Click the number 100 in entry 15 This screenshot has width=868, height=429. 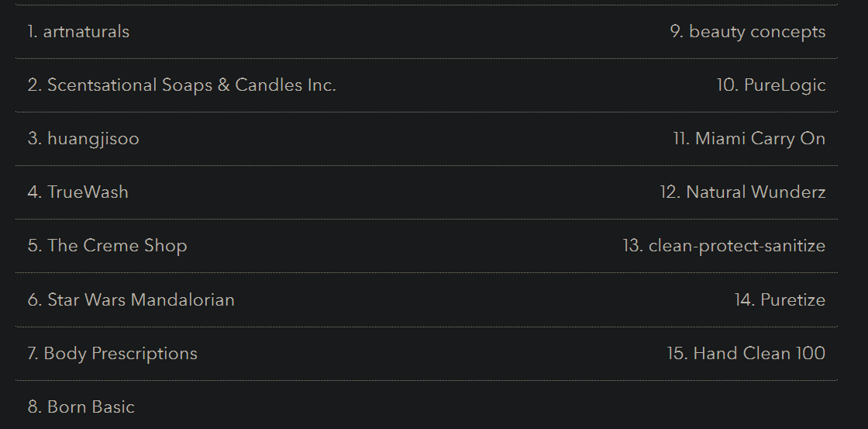[811, 353]
